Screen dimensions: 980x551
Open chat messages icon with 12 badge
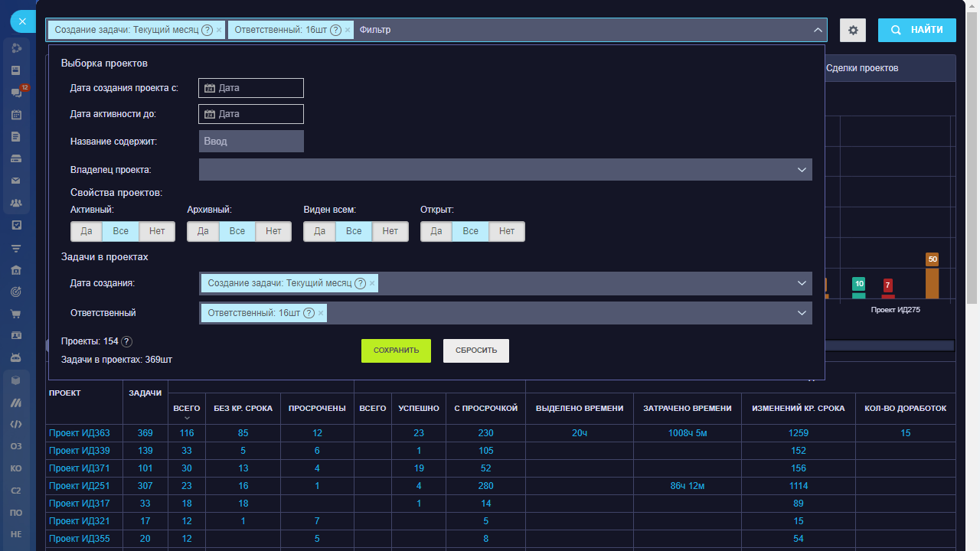(x=16, y=93)
